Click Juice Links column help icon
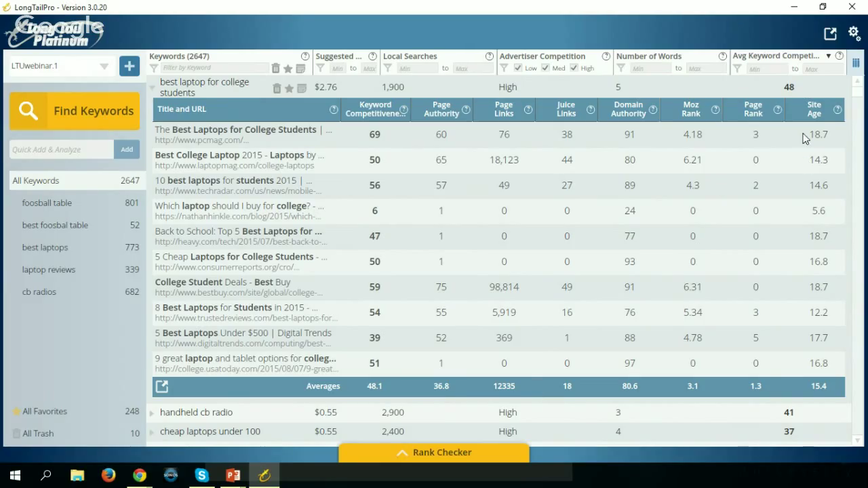The height and width of the screenshot is (488, 868). [x=591, y=109]
